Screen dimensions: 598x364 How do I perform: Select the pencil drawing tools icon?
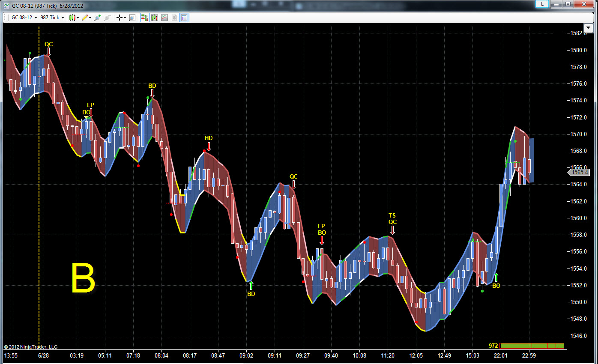click(85, 18)
